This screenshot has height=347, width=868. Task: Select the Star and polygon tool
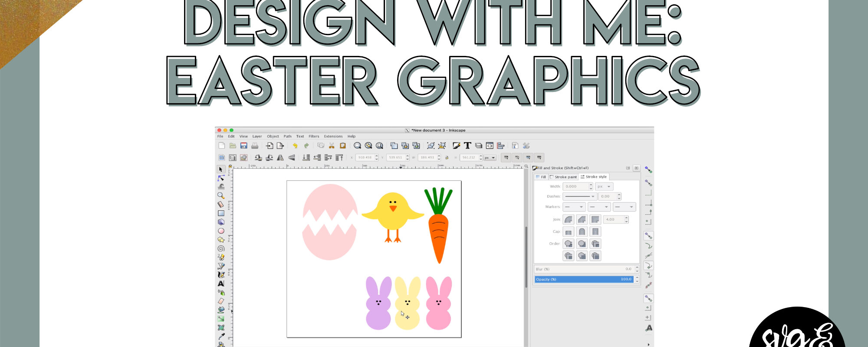221,239
